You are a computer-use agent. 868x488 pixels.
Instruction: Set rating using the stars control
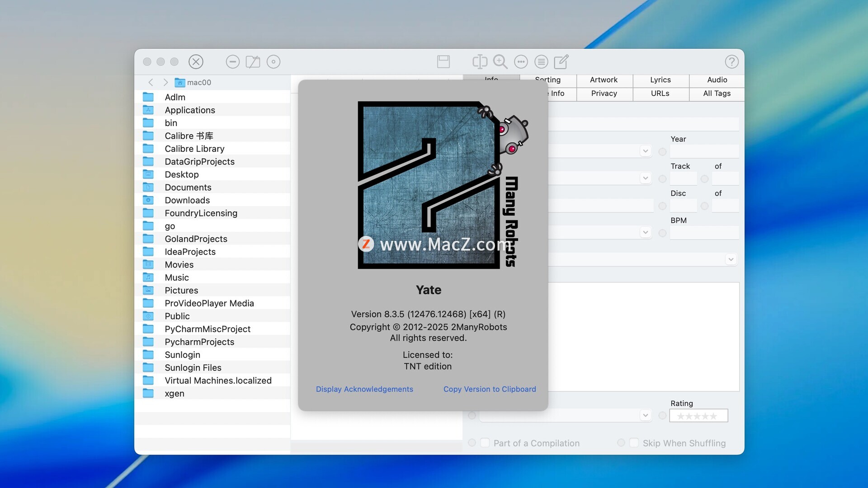coord(698,416)
